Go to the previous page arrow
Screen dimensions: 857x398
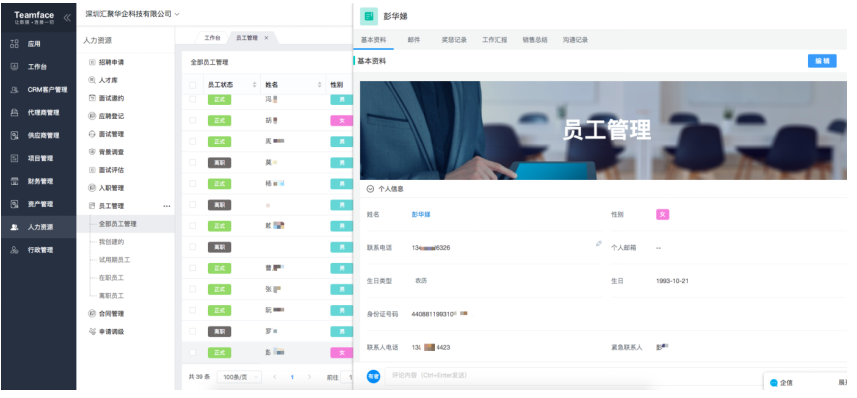pyautogui.click(x=275, y=377)
